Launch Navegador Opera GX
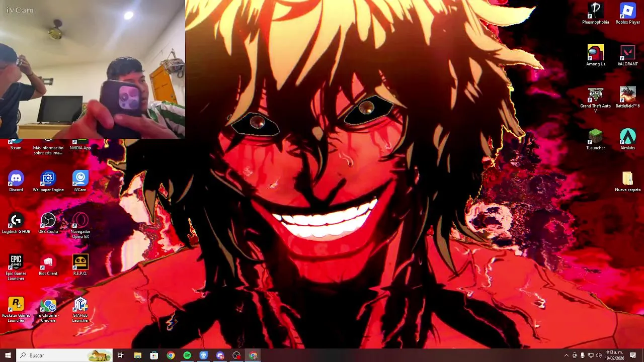The height and width of the screenshot is (362, 644). tap(80, 226)
